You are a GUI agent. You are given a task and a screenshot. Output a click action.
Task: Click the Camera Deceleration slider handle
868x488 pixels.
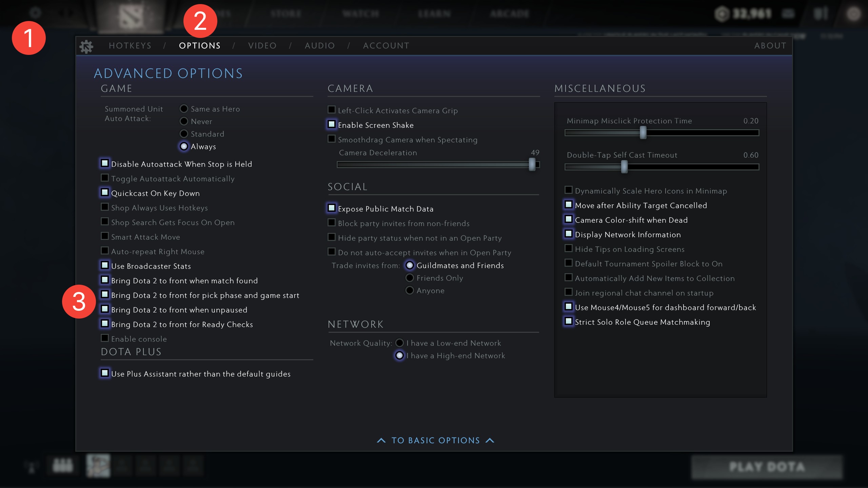point(532,165)
